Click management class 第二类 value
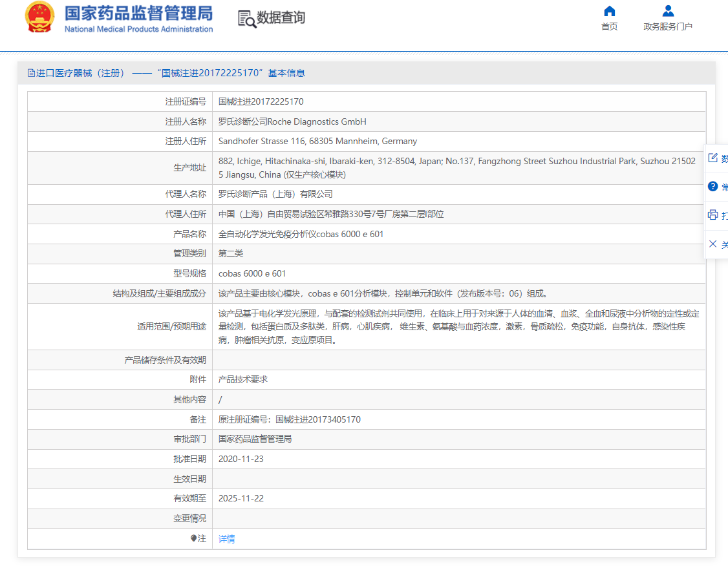This screenshot has width=728, height=568. click(x=231, y=253)
